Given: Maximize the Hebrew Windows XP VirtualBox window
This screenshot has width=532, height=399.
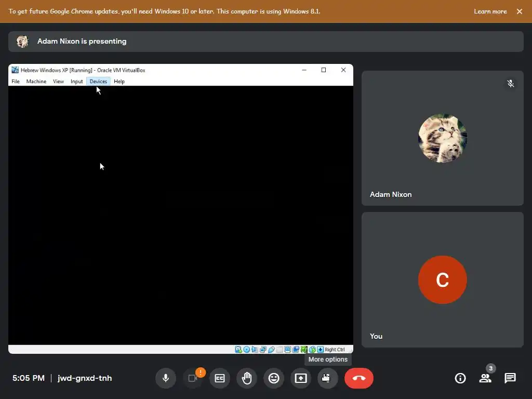Looking at the screenshot, I should tap(324, 70).
